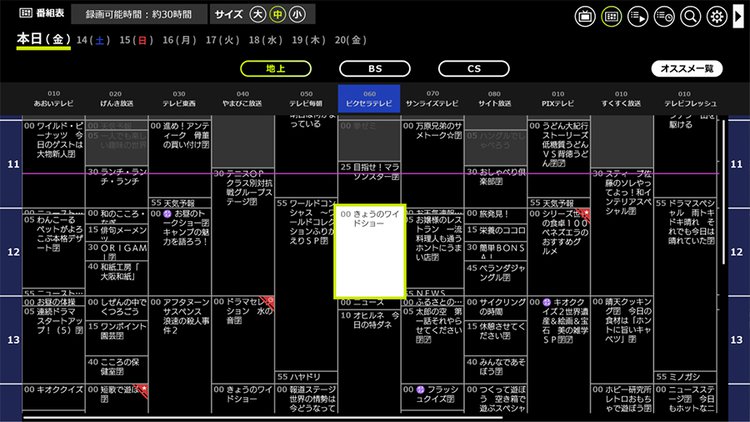Select the きょうのワイドショー highlighted program
Image resolution: width=750 pixels, height=422 pixels.
(x=369, y=252)
